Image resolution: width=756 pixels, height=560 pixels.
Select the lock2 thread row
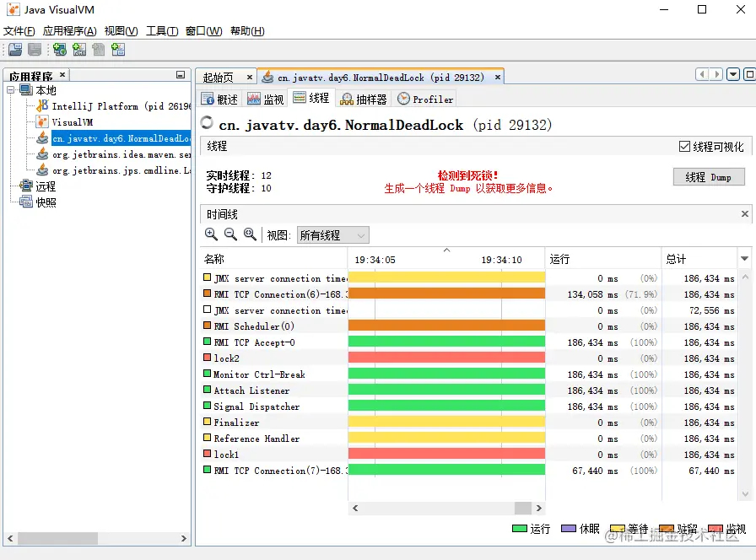pyautogui.click(x=468, y=358)
